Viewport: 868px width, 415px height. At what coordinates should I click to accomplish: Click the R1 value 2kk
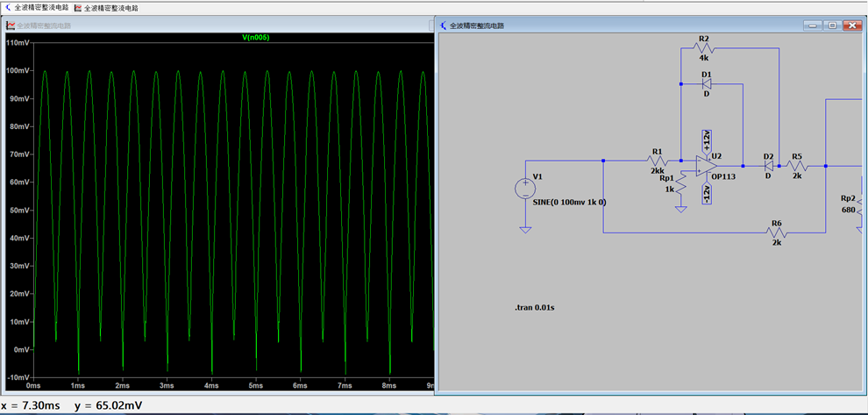pos(658,171)
